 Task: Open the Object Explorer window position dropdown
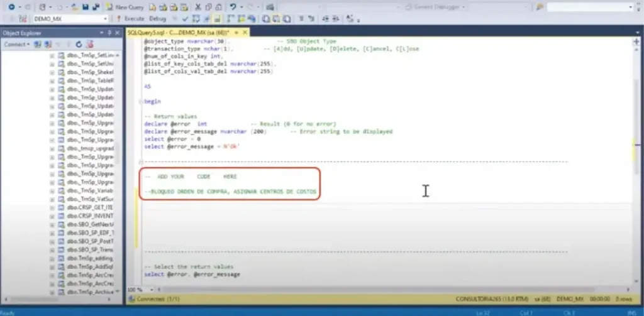(x=101, y=33)
